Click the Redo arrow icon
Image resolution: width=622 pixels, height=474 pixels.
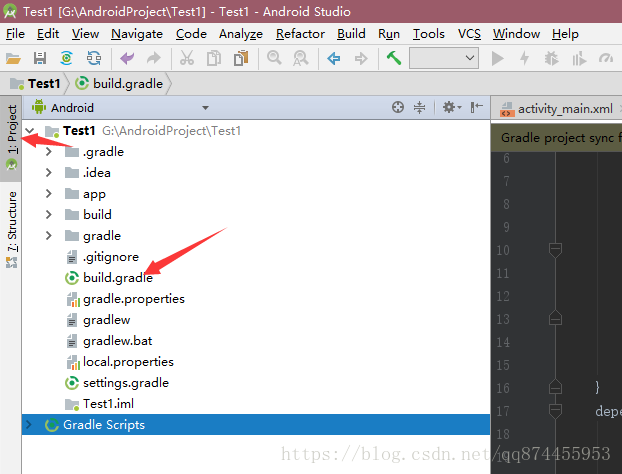coord(154,59)
